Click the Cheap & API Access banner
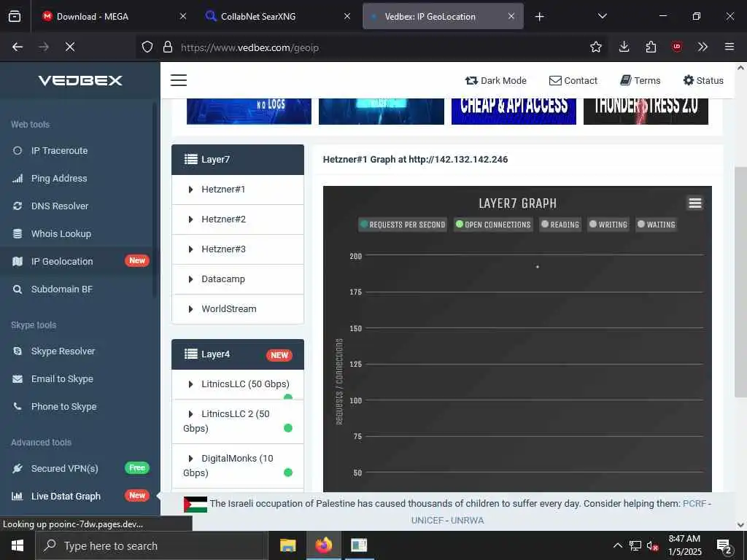The height and width of the screenshot is (560, 747). tap(514, 111)
